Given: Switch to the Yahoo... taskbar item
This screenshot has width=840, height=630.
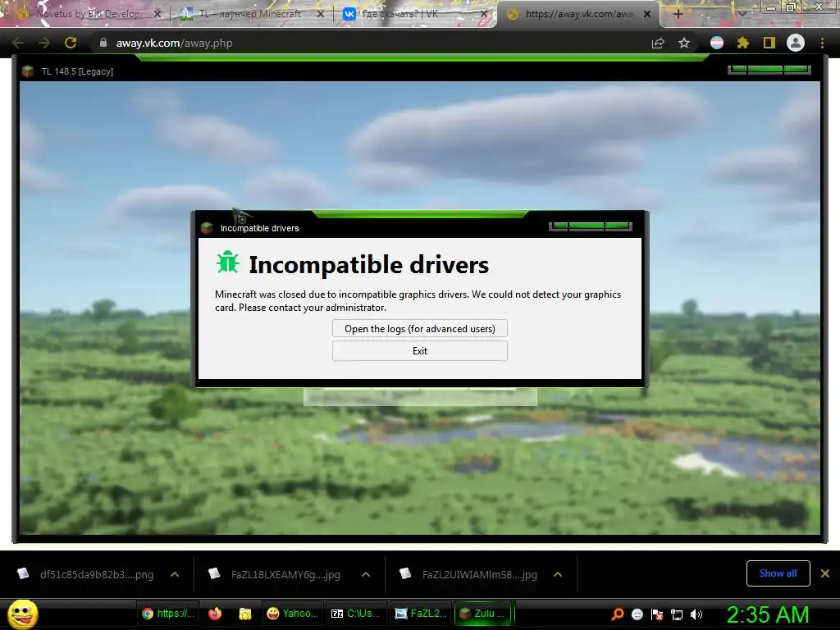Looking at the screenshot, I should (x=292, y=614).
